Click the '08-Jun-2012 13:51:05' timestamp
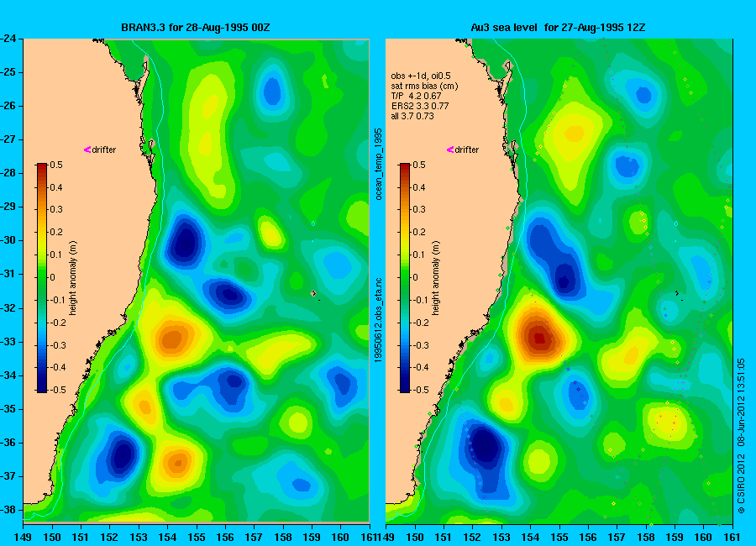756x546 pixels. coord(741,402)
